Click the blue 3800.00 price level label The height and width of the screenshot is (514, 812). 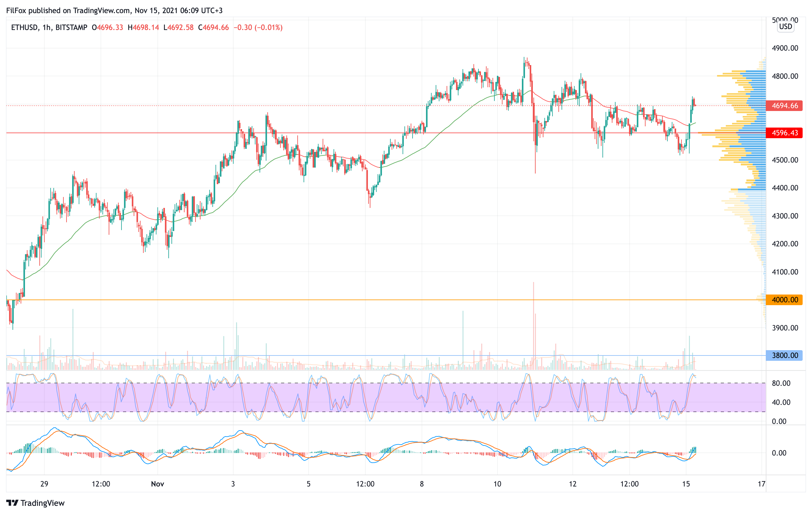tap(784, 355)
